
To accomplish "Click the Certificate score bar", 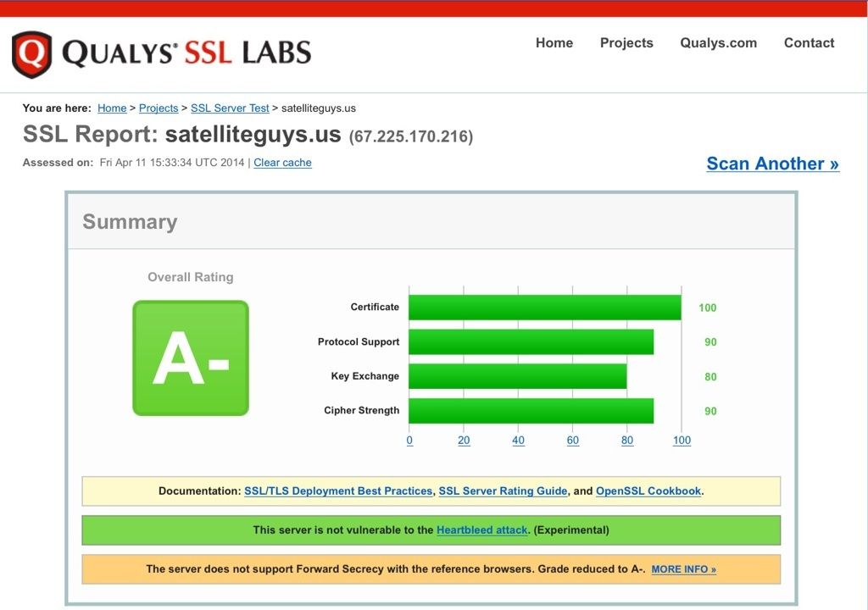I will (x=545, y=308).
